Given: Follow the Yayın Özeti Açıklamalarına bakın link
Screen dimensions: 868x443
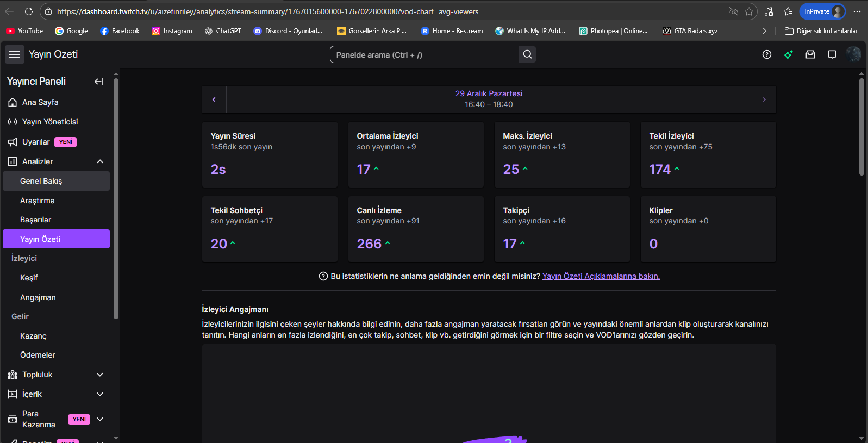Looking at the screenshot, I should point(601,276).
